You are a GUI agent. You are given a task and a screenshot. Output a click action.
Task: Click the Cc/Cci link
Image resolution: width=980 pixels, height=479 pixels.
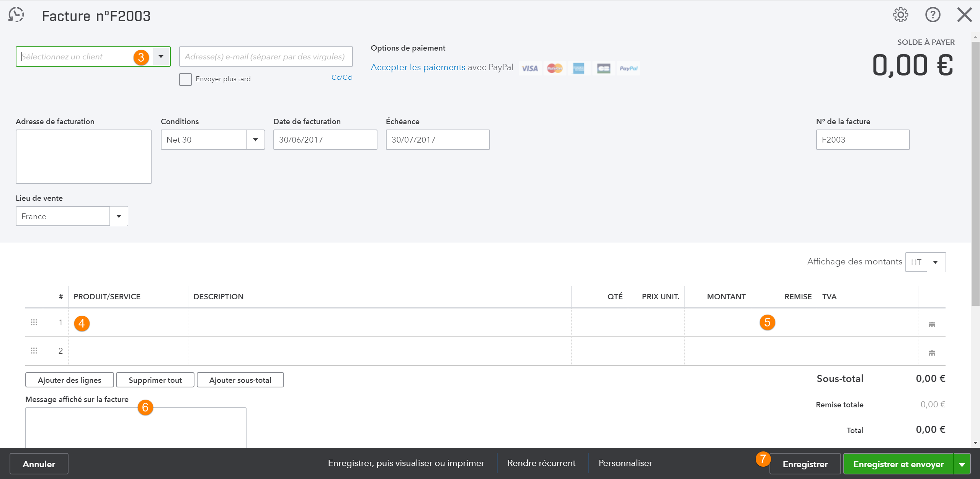point(342,77)
